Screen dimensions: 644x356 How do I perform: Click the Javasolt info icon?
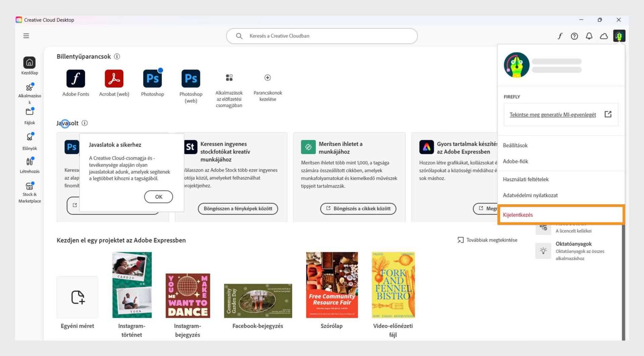(x=85, y=123)
